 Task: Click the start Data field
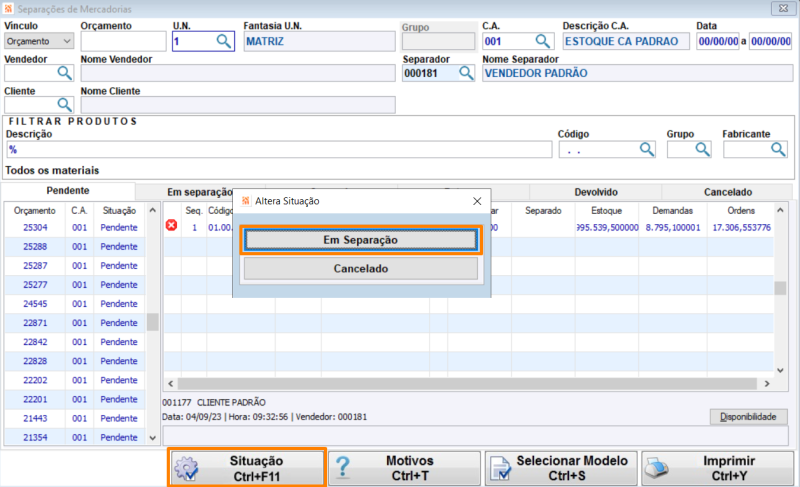coord(718,41)
